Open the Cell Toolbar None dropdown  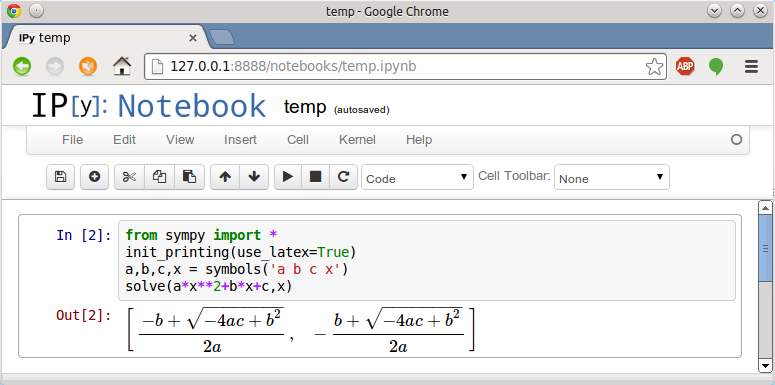pyautogui.click(x=612, y=177)
